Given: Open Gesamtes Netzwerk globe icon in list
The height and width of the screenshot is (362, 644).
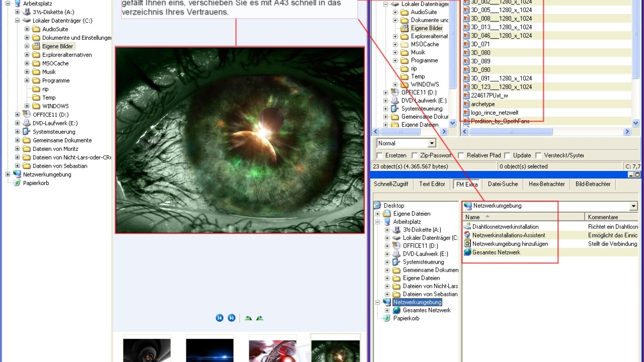Looking at the screenshot, I should pyautogui.click(x=467, y=252).
